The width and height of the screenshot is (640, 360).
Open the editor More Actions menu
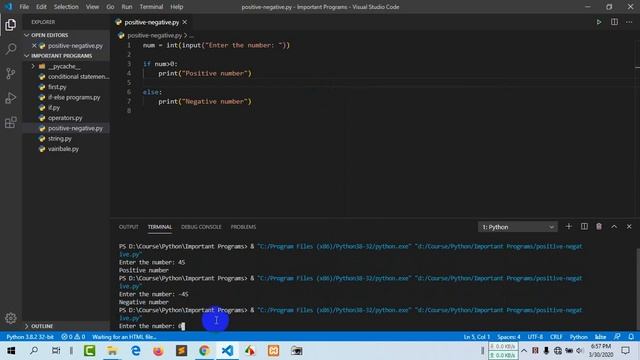pos(629,22)
